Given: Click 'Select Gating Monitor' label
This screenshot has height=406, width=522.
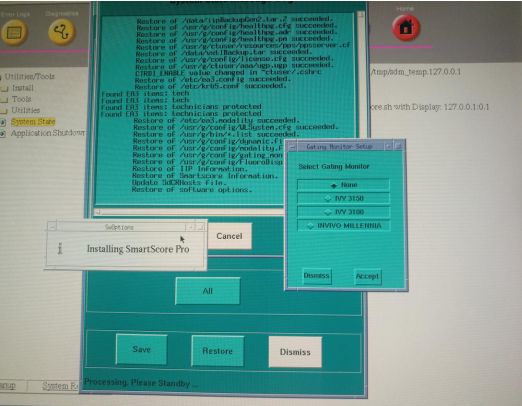Looking at the screenshot, I should pos(334,166).
